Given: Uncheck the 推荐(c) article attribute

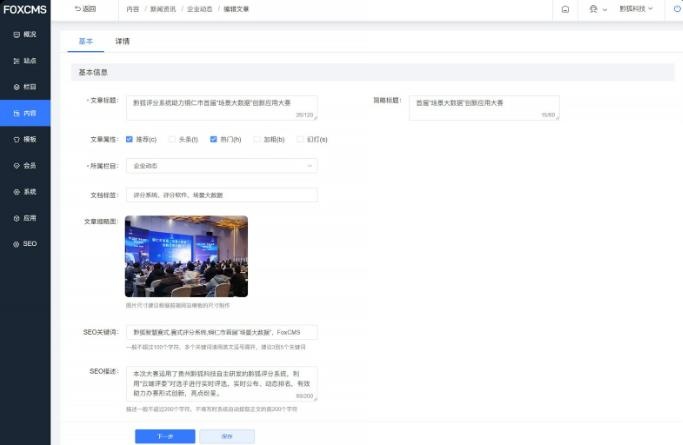Looking at the screenshot, I should [130, 139].
